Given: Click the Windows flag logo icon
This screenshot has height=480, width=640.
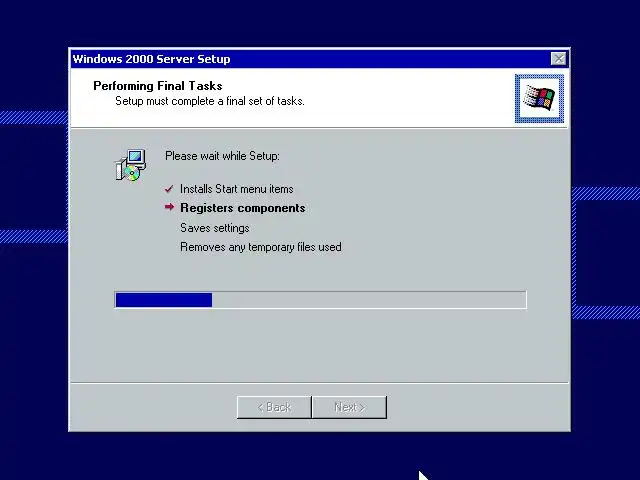Looking at the screenshot, I should coord(539,98).
